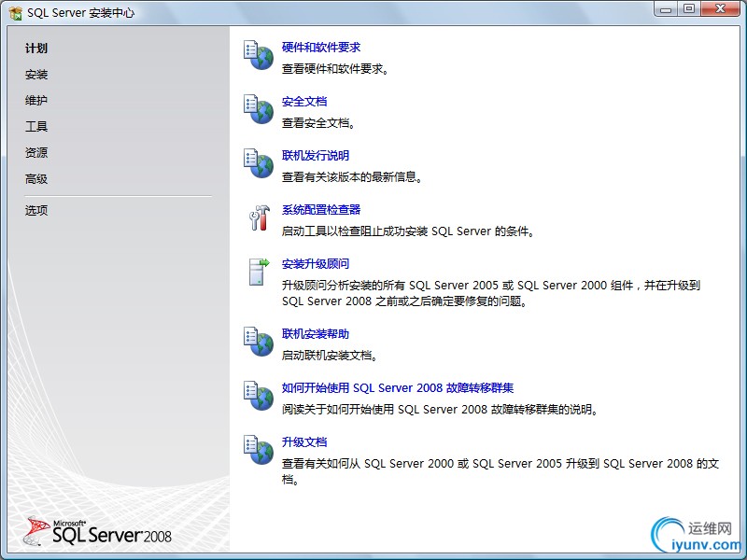Select the 计划 category in the sidebar

(36, 49)
